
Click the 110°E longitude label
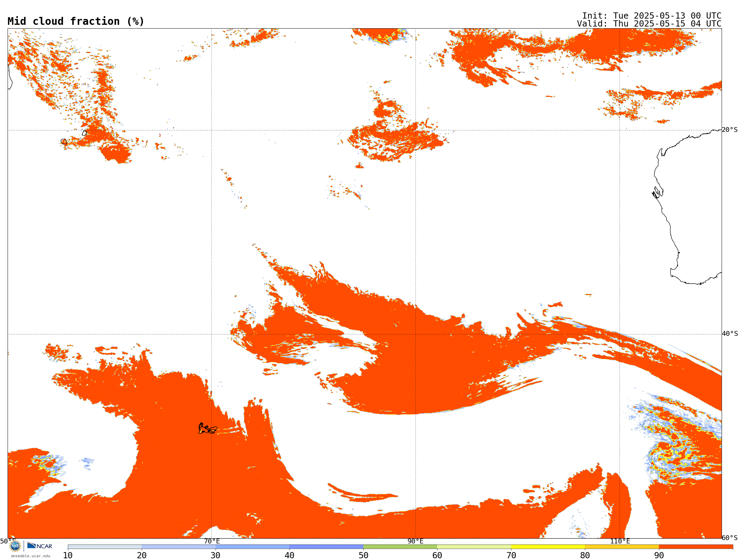pos(620,541)
